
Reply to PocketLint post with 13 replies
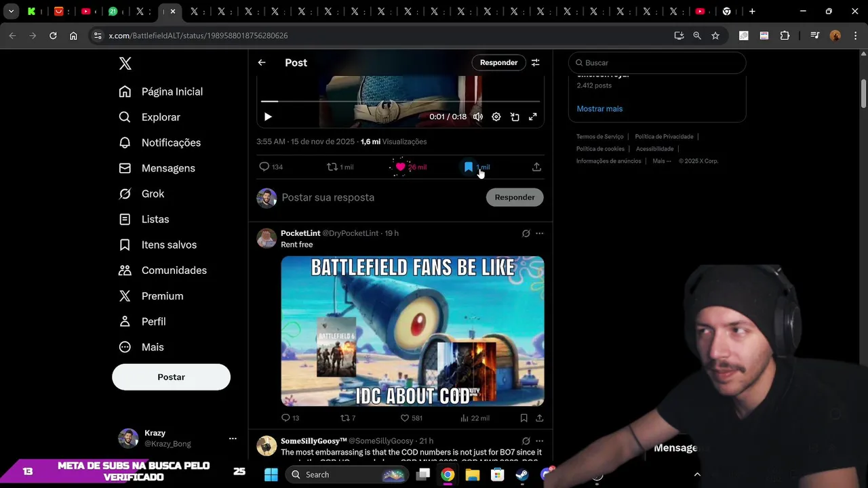click(290, 418)
